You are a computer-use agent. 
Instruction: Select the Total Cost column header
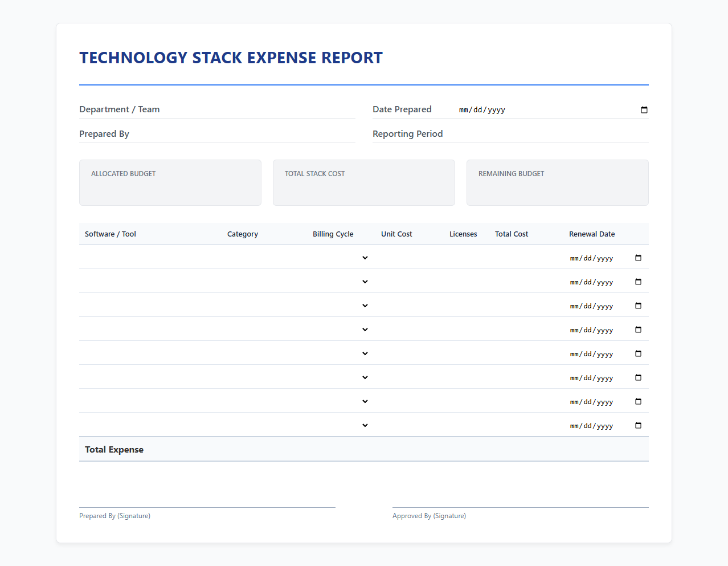[x=512, y=234]
